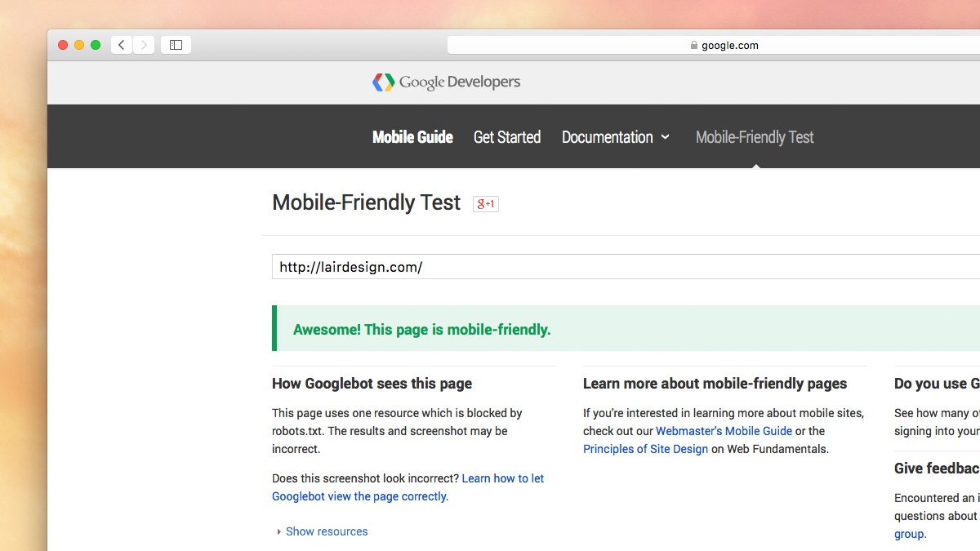Image resolution: width=980 pixels, height=551 pixels.
Task: Click 'Learn more about mobile-friendly pages' heading
Action: point(715,384)
